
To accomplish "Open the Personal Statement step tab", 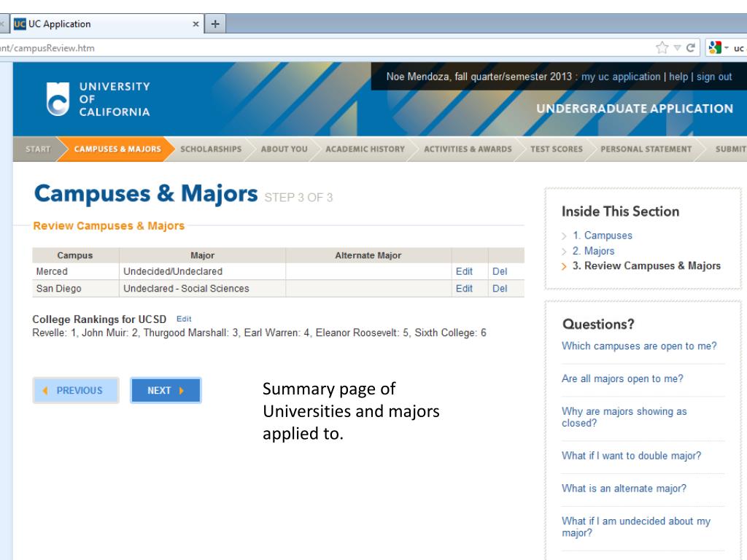I will [x=646, y=149].
